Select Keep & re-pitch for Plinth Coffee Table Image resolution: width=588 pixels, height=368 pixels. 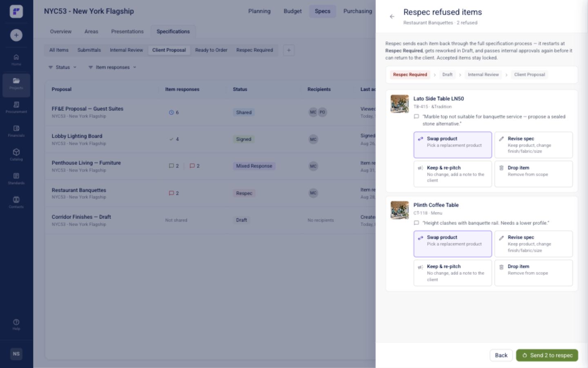point(452,273)
